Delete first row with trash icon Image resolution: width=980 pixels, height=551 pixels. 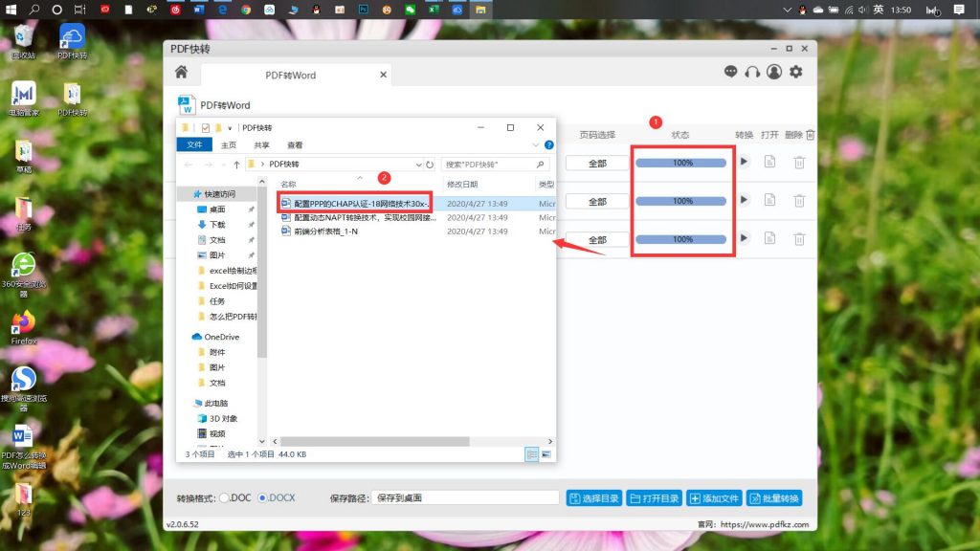tap(799, 163)
